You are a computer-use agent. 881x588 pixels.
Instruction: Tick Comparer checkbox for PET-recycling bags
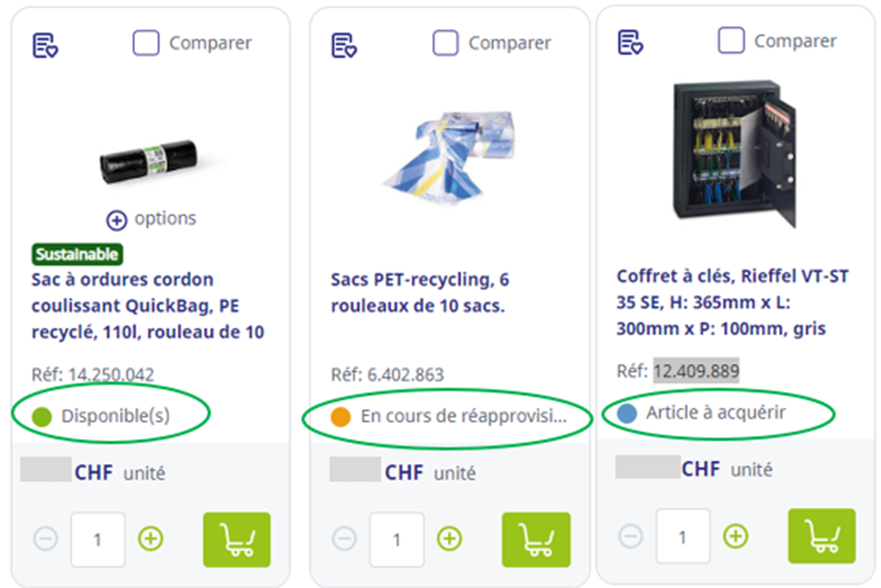(446, 43)
